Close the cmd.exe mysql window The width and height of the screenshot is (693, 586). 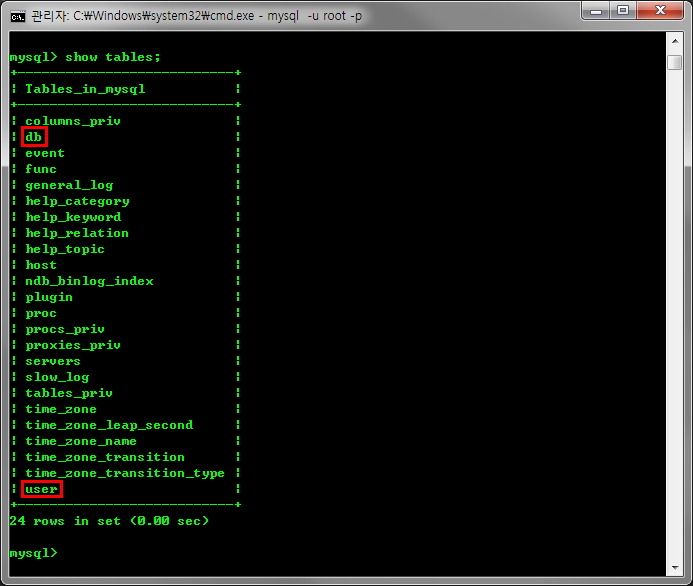[660, 11]
